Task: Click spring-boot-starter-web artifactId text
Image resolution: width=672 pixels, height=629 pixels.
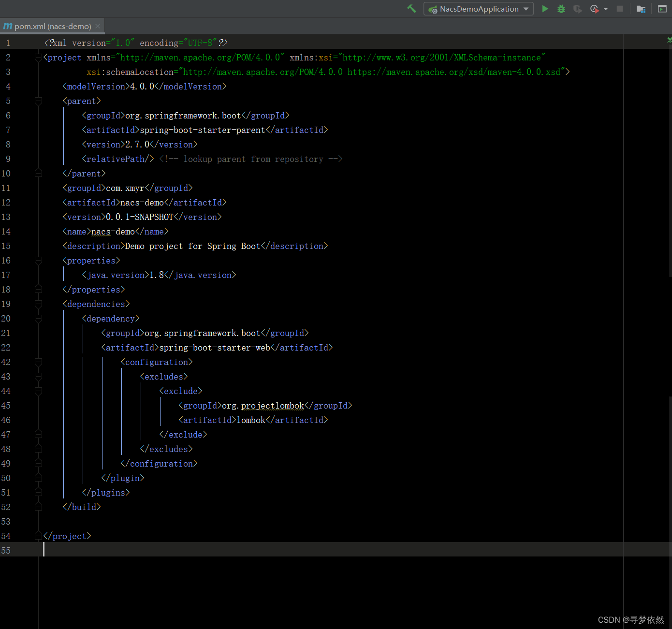Action: click(x=215, y=348)
